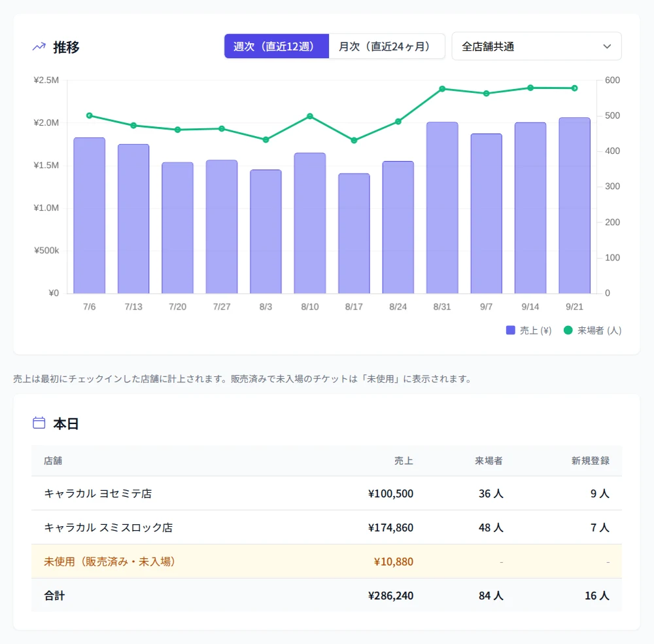Click the calendar icon beside 本日
Image resolution: width=654 pixels, height=644 pixels.
pyautogui.click(x=39, y=423)
